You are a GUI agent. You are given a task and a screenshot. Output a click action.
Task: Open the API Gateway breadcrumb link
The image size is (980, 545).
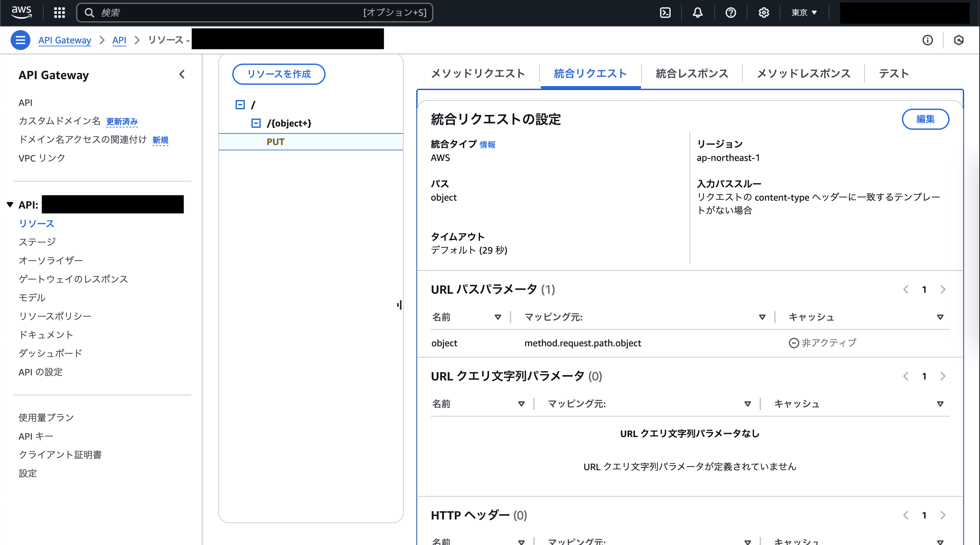tap(65, 40)
